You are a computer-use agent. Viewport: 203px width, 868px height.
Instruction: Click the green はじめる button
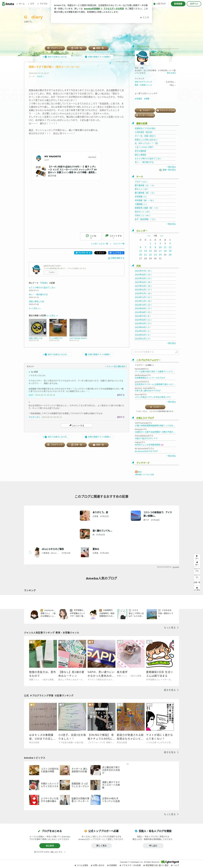click(x=50, y=846)
